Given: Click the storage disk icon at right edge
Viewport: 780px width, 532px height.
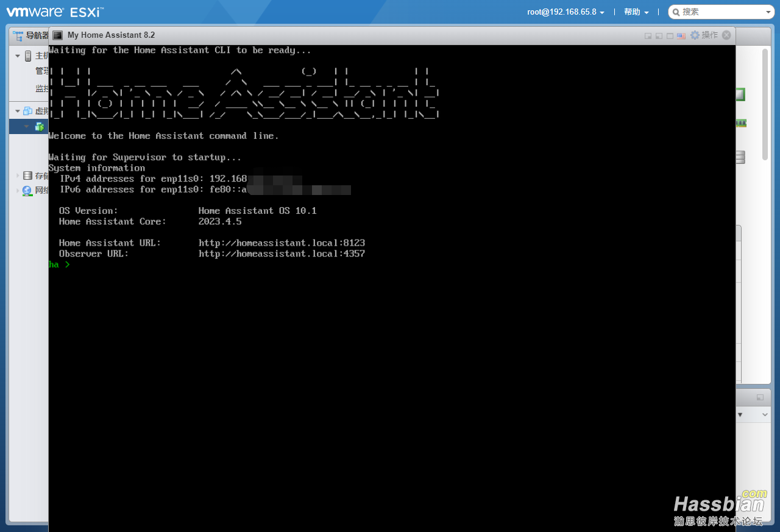Looking at the screenshot, I should (x=741, y=157).
